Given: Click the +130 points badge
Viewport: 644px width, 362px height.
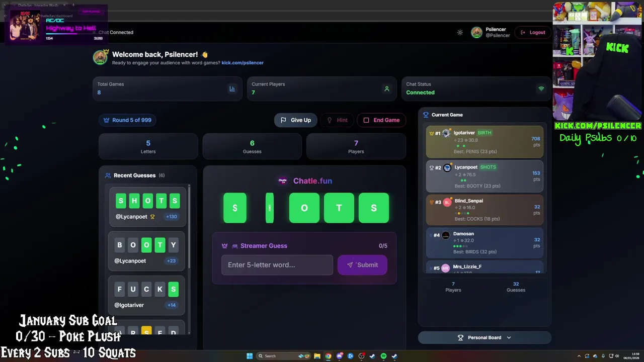Looking at the screenshot, I should pos(172,217).
